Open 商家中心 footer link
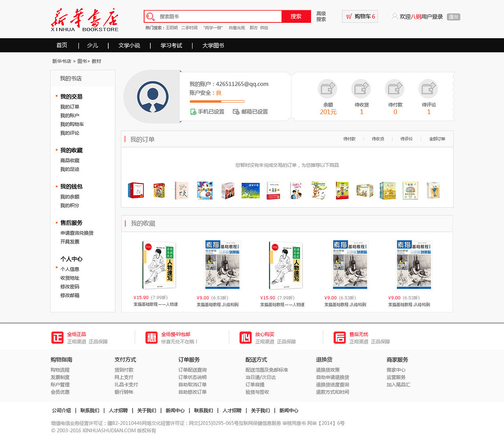The height and width of the screenshot is (448, 504). (396, 370)
